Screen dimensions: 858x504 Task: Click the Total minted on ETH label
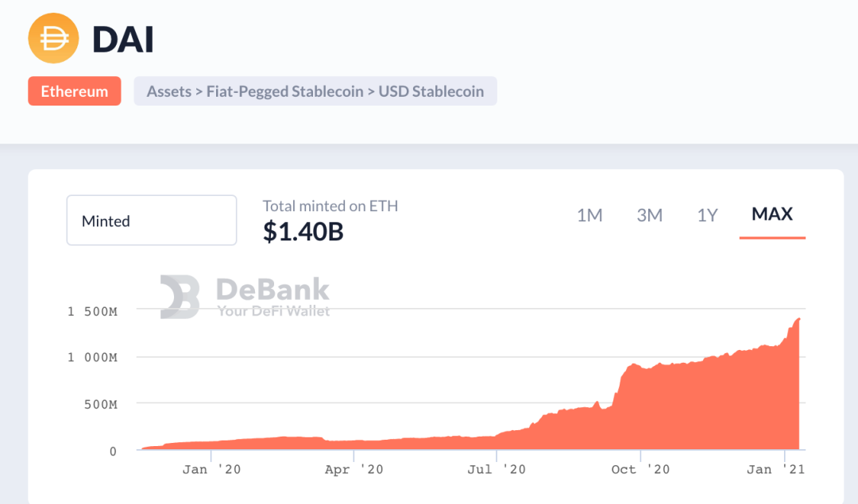coord(330,206)
